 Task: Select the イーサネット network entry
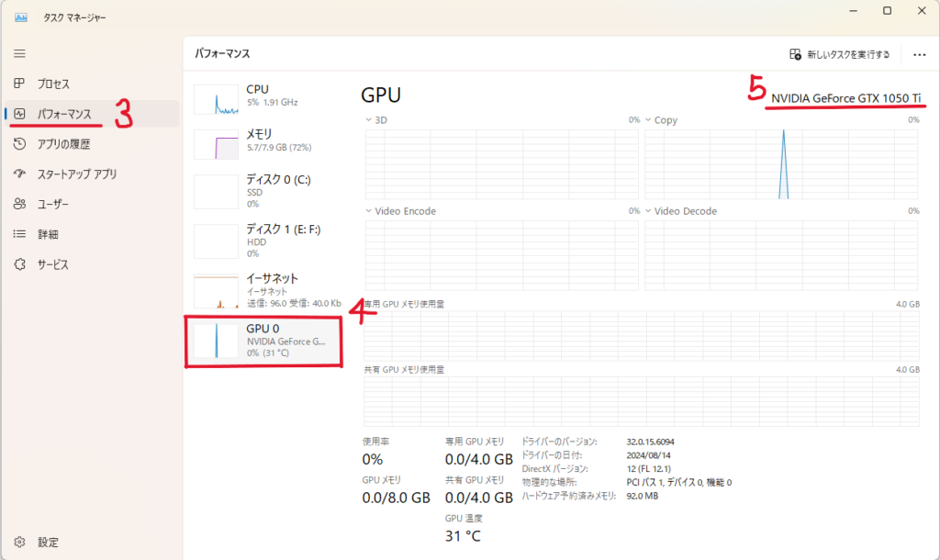[266, 289]
